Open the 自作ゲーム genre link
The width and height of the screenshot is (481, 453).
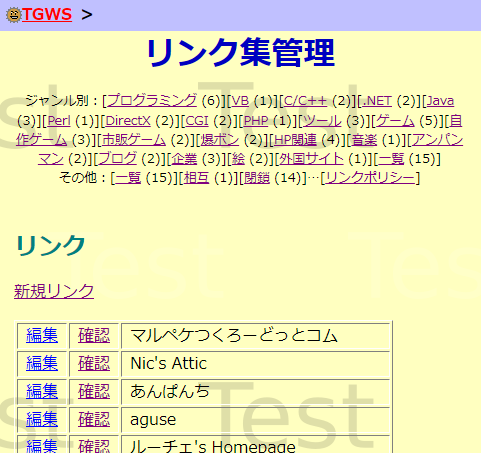pos(42,140)
